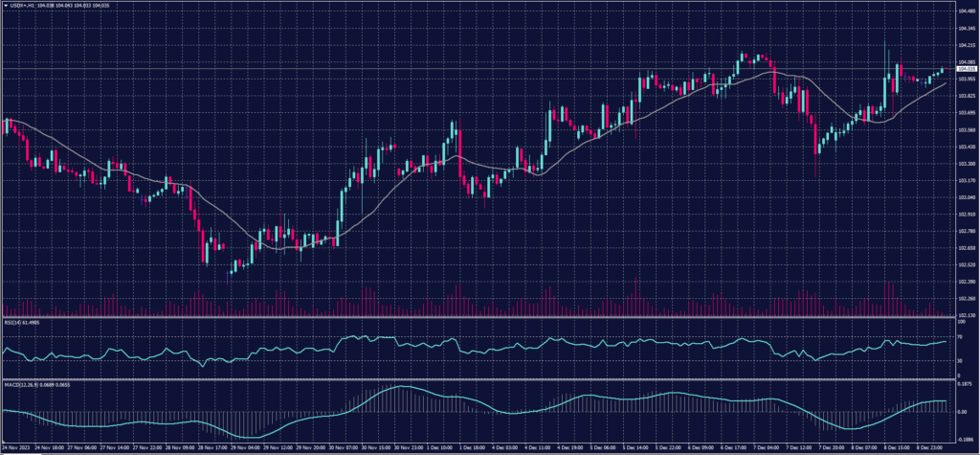Click the RSI scale's 70 level label
Viewport: 980px width, 455px height.
pyautogui.click(x=959, y=336)
